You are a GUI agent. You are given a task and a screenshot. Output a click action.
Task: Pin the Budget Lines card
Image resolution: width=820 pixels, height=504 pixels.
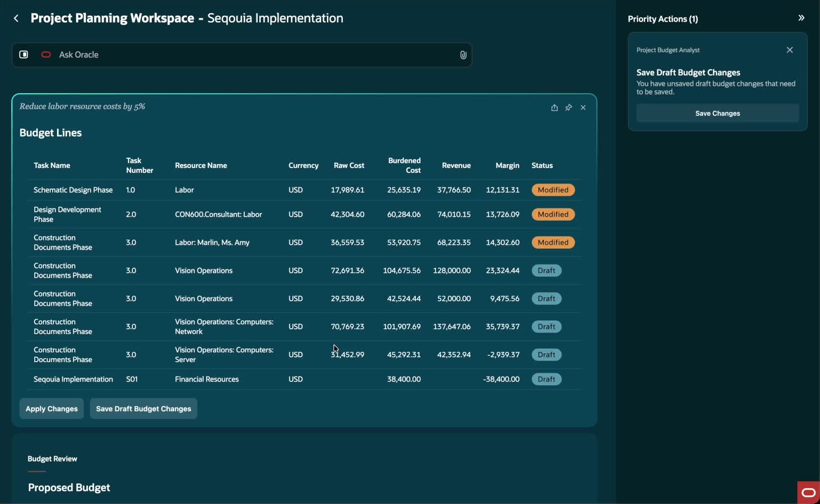568,107
